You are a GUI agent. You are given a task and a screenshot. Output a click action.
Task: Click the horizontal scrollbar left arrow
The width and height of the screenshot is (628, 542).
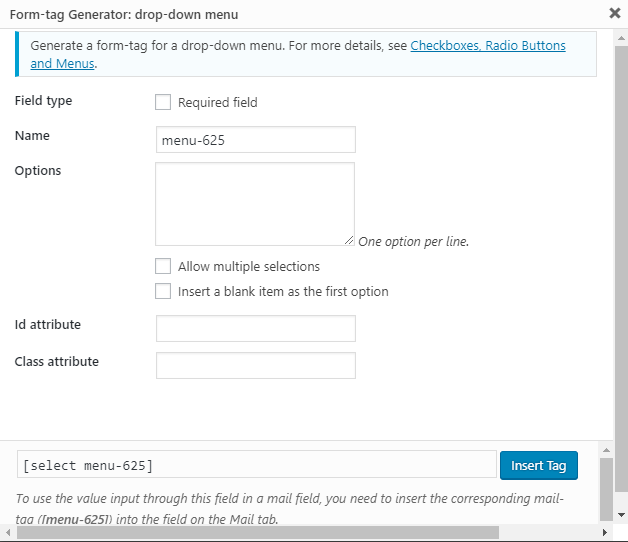click(7, 533)
